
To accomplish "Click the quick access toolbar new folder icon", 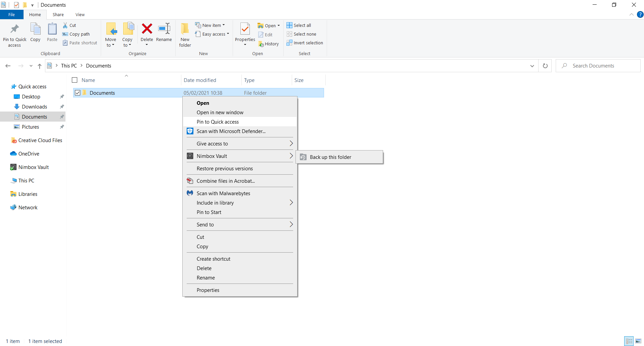I will click(25, 5).
